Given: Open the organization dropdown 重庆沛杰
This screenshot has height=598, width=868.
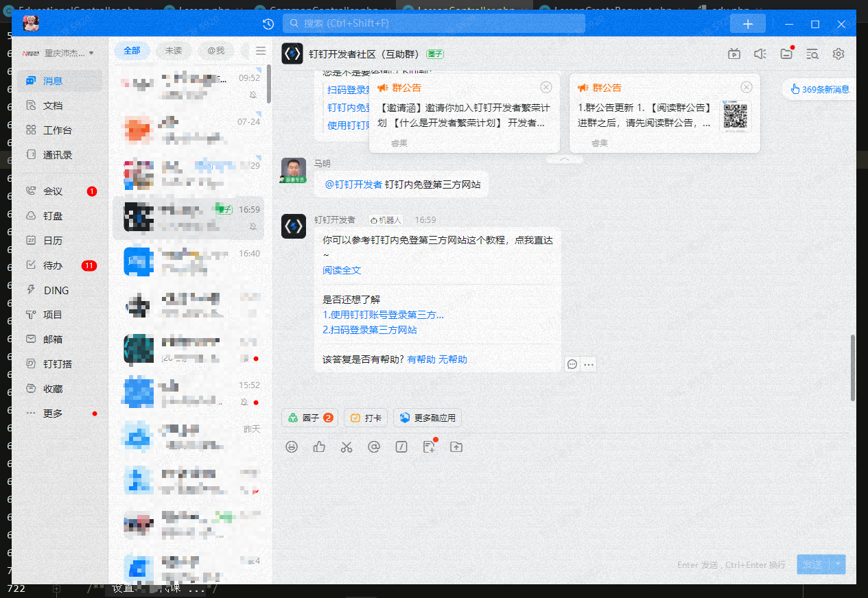Looking at the screenshot, I should (58, 53).
